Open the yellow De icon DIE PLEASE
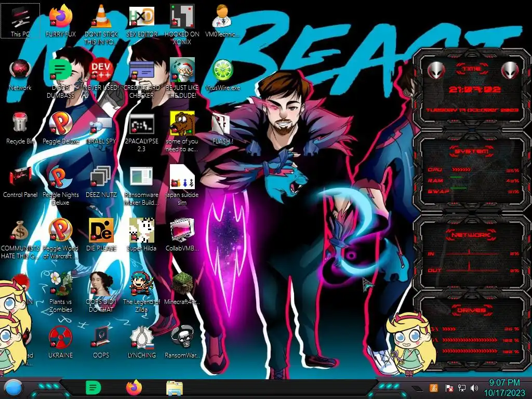This screenshot has width=532, height=399. [101, 235]
